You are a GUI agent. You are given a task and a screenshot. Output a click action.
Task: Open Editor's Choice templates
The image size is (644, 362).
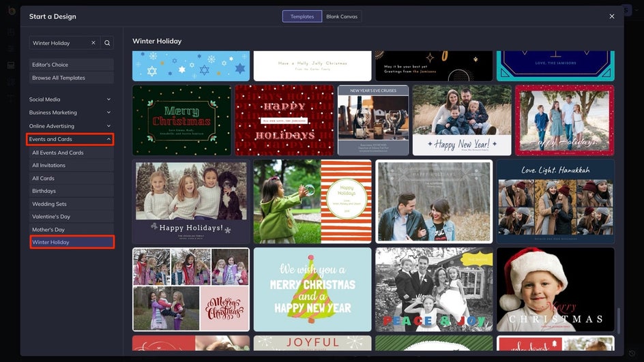(72, 65)
